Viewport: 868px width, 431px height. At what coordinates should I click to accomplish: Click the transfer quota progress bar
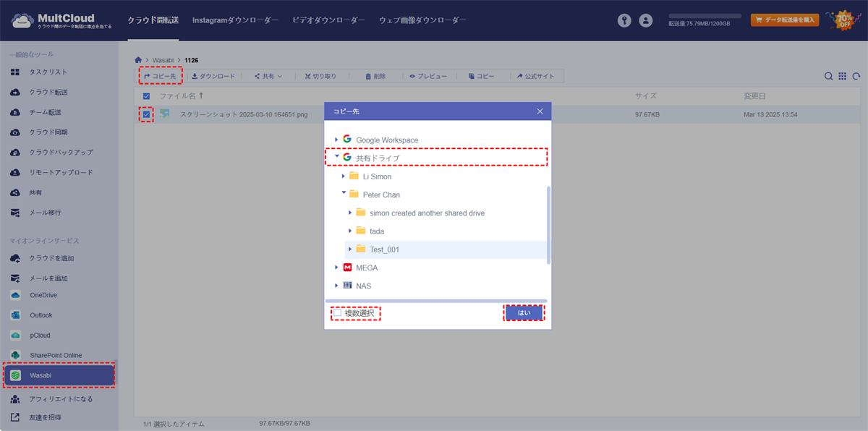click(705, 15)
